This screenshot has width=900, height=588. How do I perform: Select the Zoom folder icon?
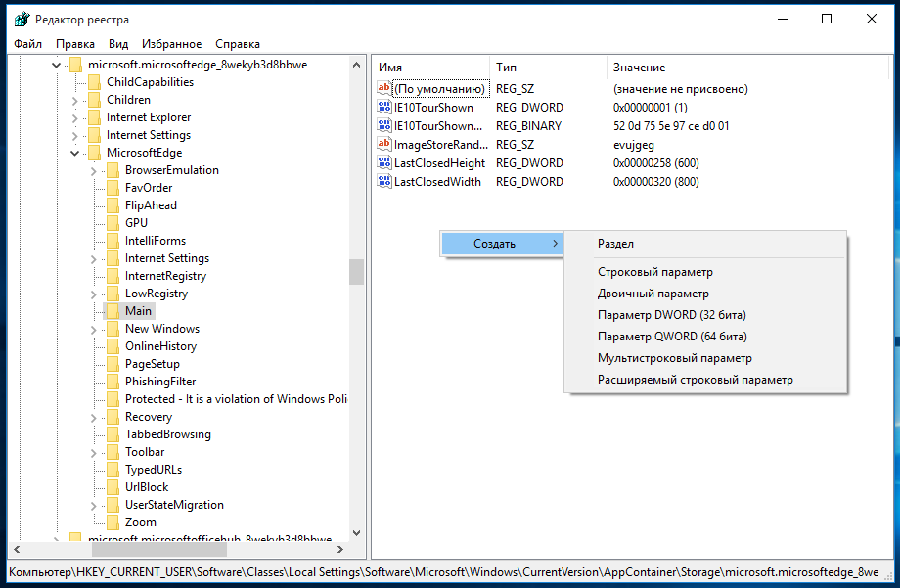click(x=113, y=522)
